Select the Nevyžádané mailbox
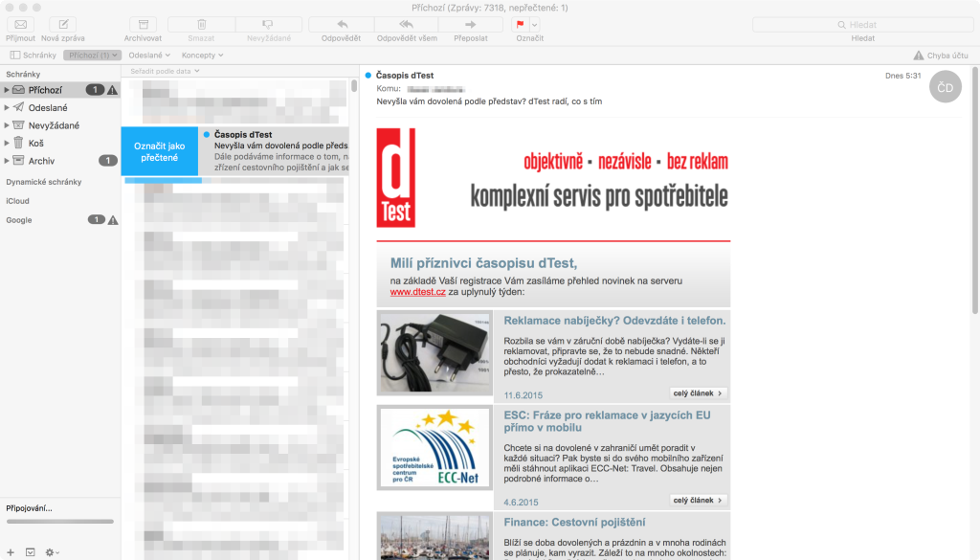Screen dimensions: 980x560 click(60, 125)
